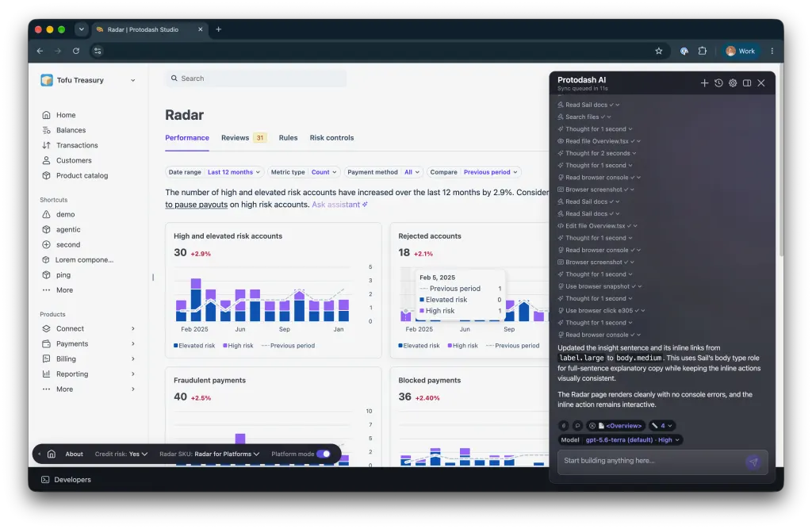Screen dimensions: 812x529
Task: Open the Radar SKU dropdown
Action: [209, 454]
